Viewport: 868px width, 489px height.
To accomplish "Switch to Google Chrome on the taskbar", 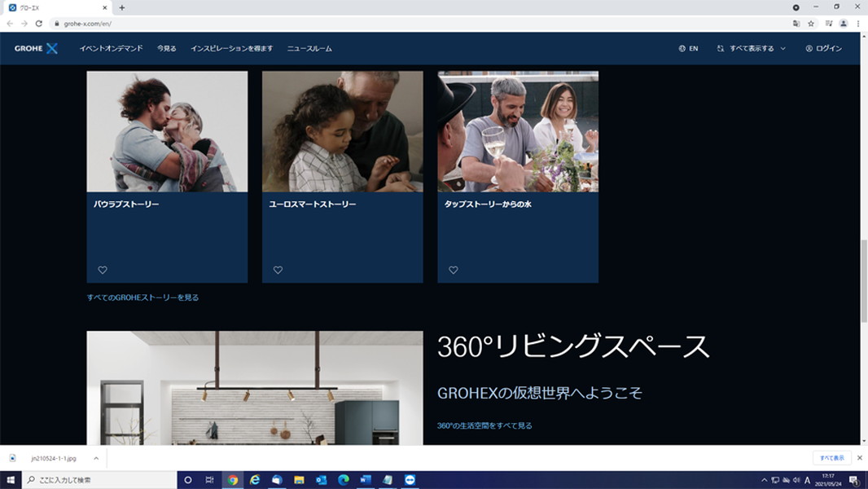I will 233,480.
